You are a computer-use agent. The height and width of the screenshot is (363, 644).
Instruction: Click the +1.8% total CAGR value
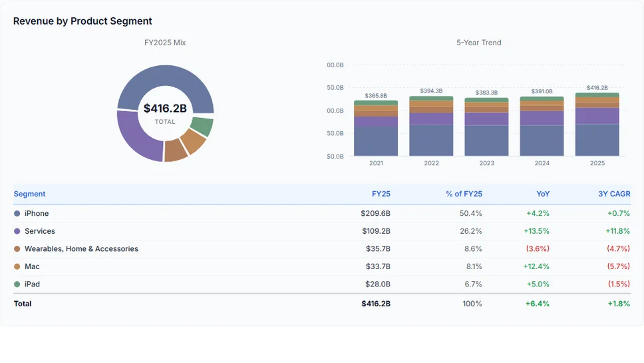pos(619,304)
